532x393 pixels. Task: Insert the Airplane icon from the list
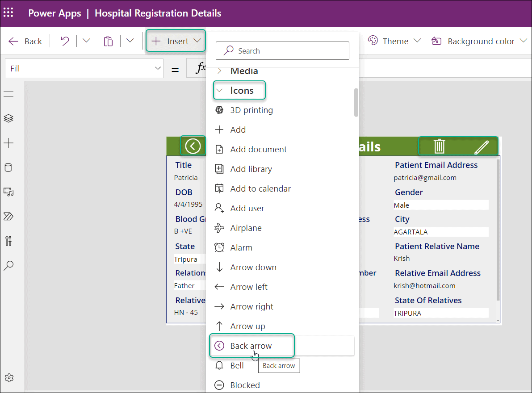point(246,228)
